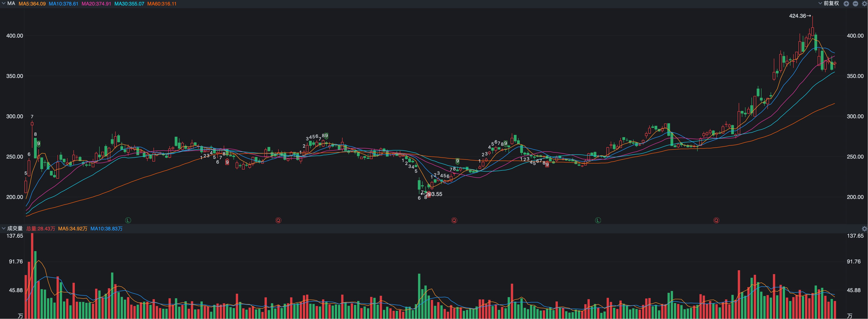Click the zoom-in plus icon

pyautogui.click(x=846, y=4)
